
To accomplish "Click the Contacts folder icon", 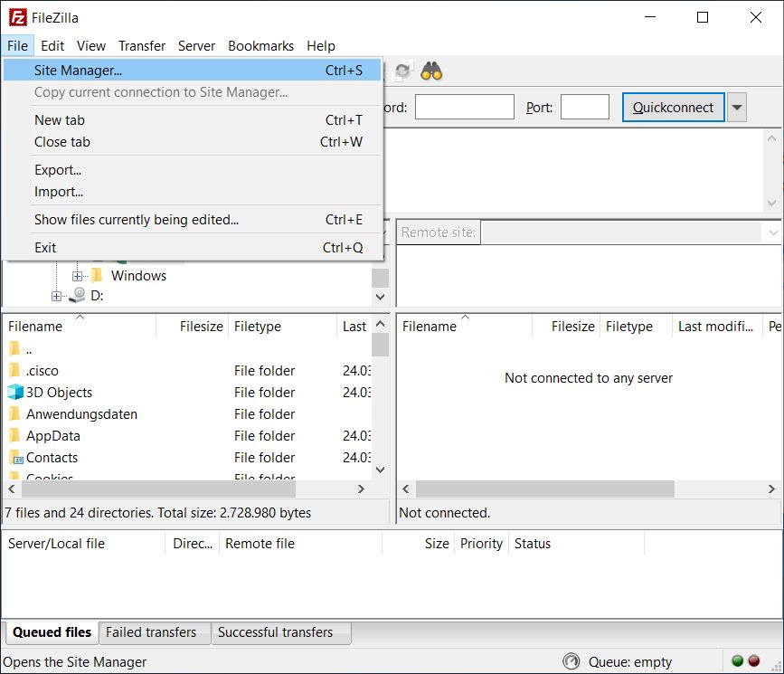I will [x=15, y=458].
